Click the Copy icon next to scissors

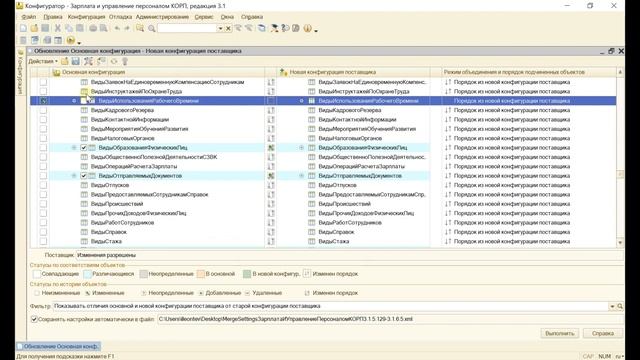(x=69, y=28)
